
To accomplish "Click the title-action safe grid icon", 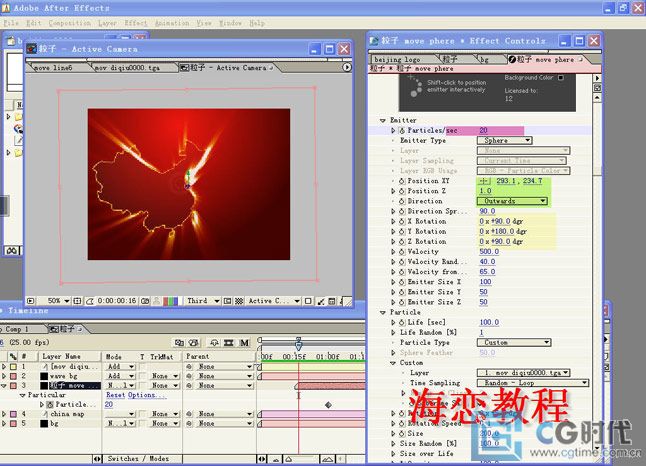I will pyautogui.click(x=77, y=301).
